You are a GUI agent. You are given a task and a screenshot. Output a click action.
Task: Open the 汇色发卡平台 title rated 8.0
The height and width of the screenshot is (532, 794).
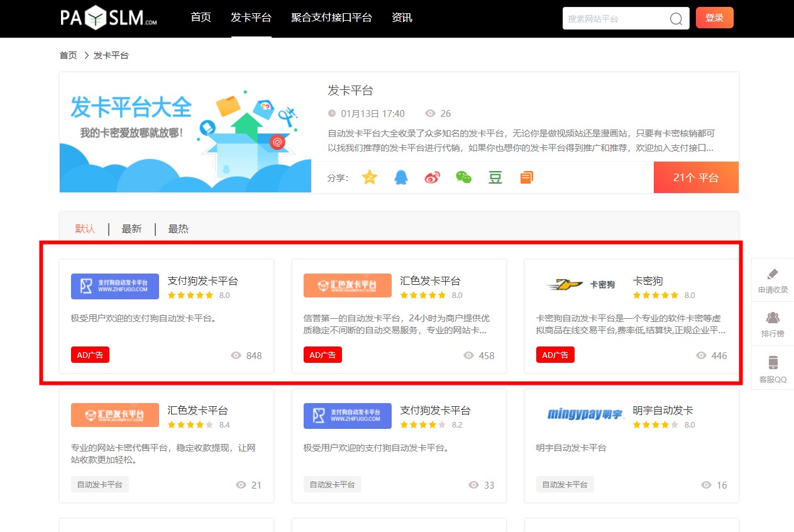coord(431,281)
